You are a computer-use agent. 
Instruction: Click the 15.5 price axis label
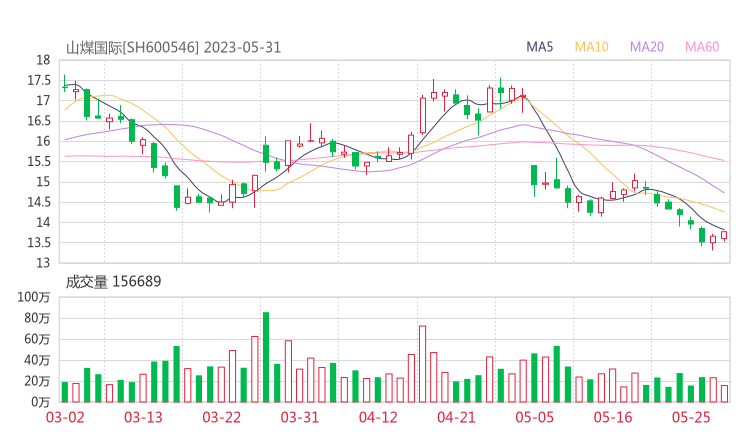pos(39,162)
